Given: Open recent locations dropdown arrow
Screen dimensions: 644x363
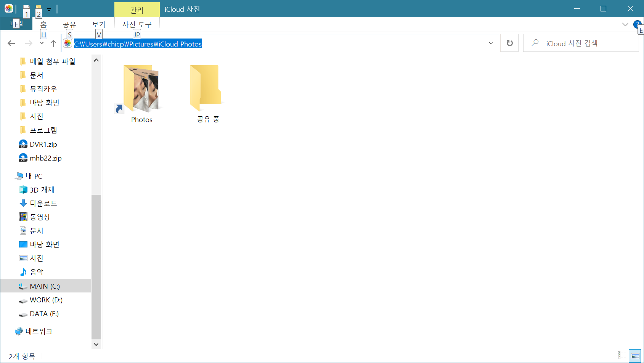Looking at the screenshot, I should [42, 43].
